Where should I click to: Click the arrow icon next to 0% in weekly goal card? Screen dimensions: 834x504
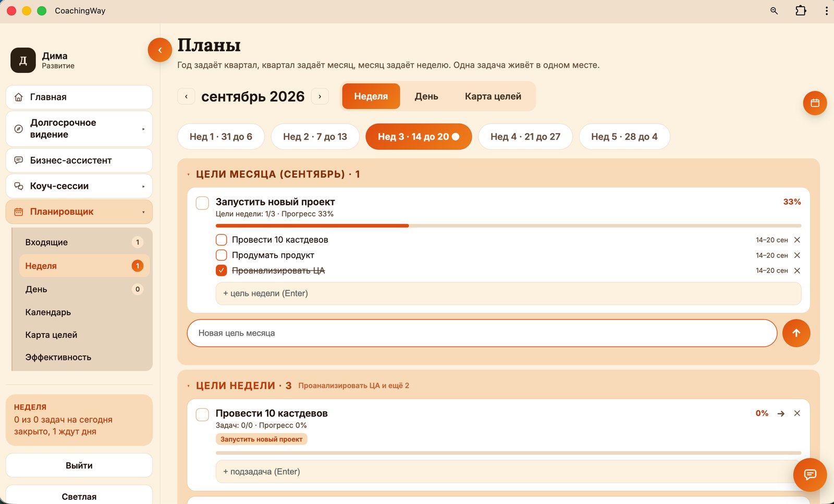click(781, 413)
